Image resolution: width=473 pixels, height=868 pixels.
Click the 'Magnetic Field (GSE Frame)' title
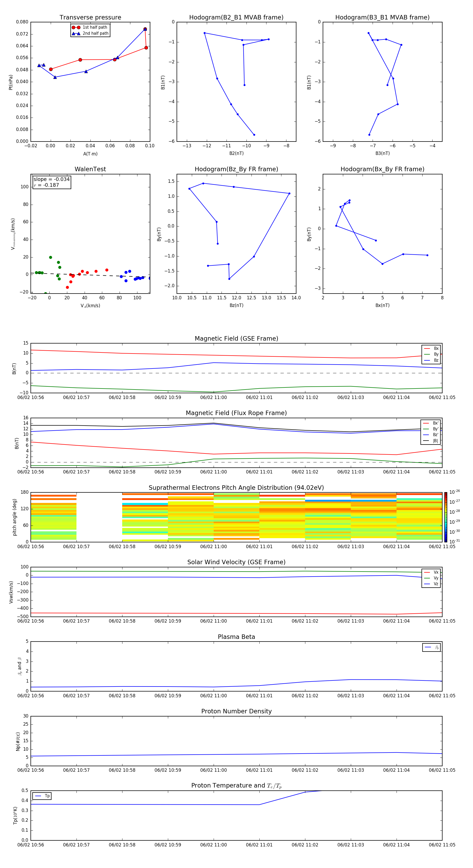click(x=236, y=339)
